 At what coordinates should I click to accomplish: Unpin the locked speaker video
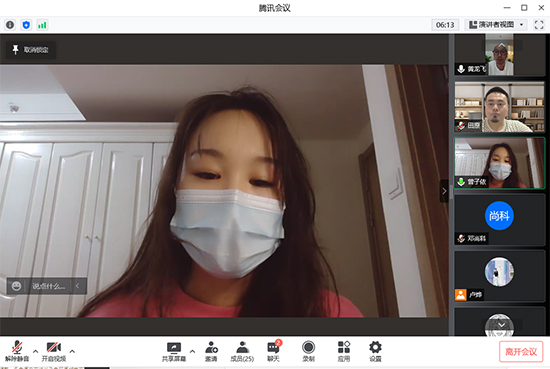pos(31,49)
